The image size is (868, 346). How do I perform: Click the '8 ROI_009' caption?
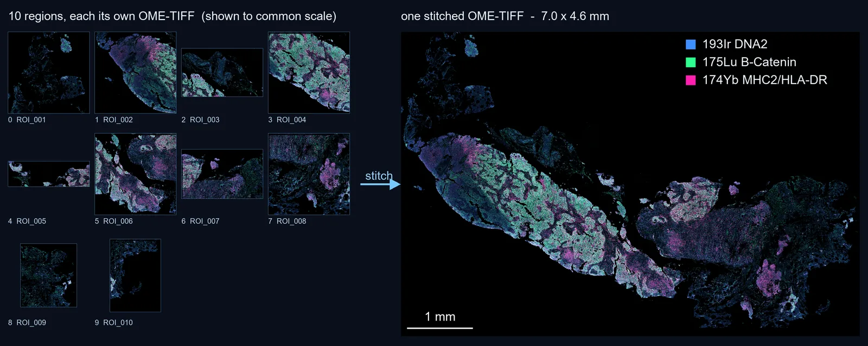[27, 323]
